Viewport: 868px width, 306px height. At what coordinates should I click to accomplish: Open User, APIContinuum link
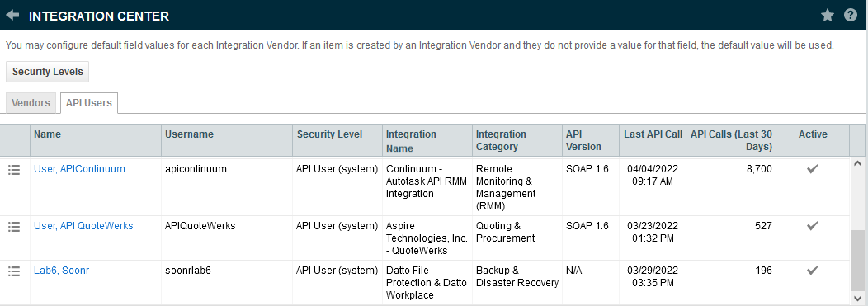coord(79,169)
